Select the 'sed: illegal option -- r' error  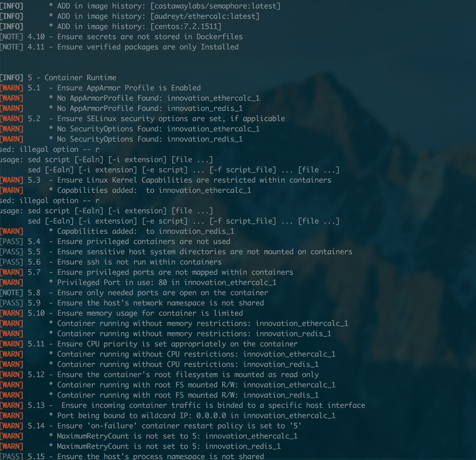[x=49, y=149]
